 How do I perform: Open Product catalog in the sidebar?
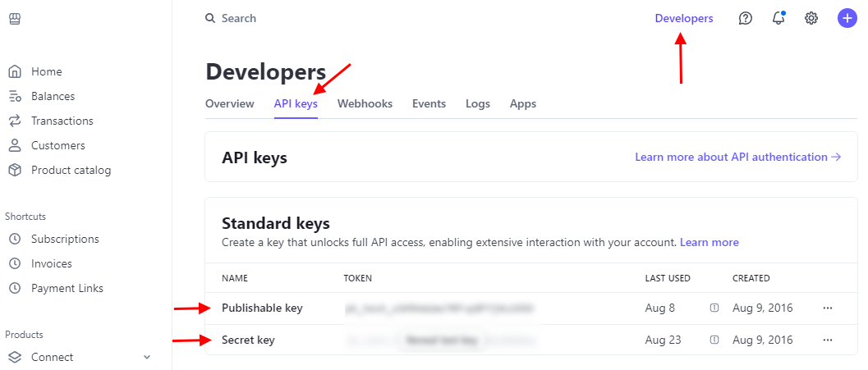point(71,170)
